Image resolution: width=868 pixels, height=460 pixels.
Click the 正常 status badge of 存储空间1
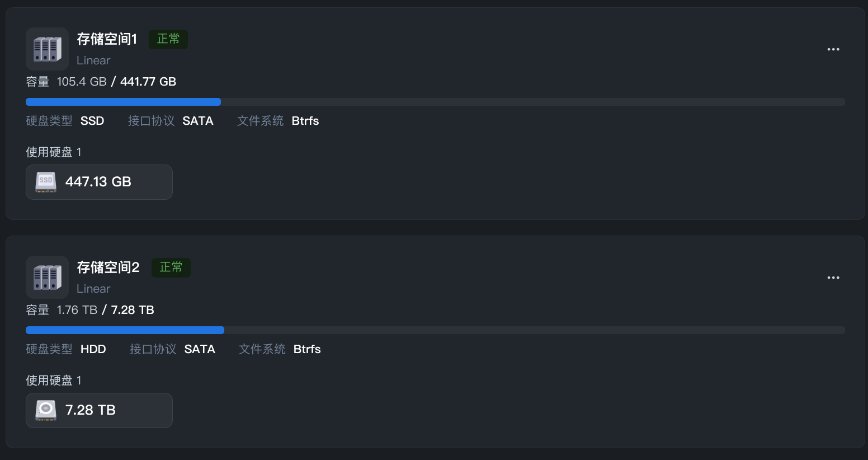point(168,39)
